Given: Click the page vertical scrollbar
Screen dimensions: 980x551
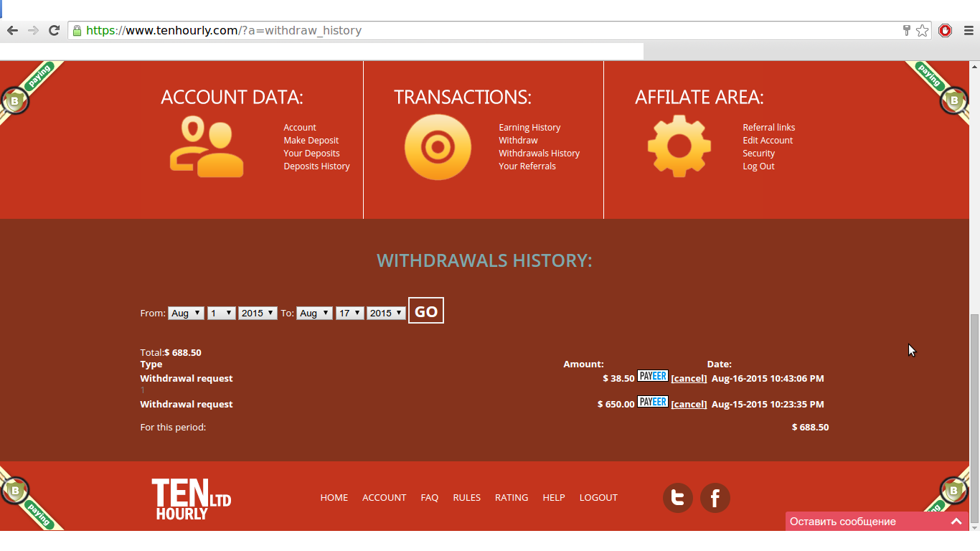Looking at the screenshot, I should pos(974,387).
